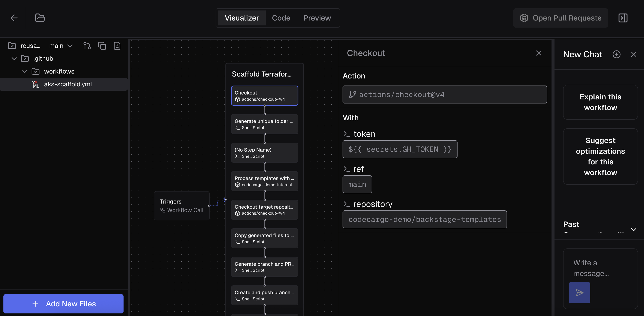Click the copy files icon beside the branch icon
This screenshot has height=316, width=644.
click(x=102, y=46)
